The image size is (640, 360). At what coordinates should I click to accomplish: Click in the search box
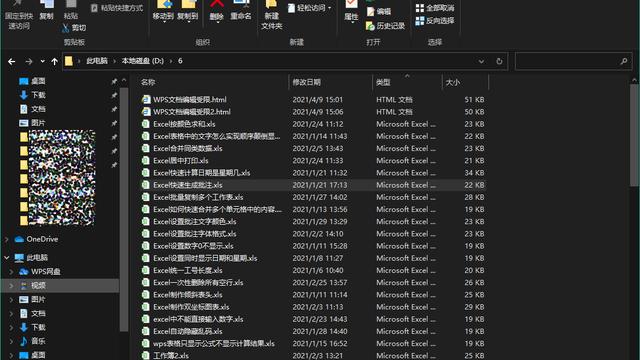coord(573,61)
